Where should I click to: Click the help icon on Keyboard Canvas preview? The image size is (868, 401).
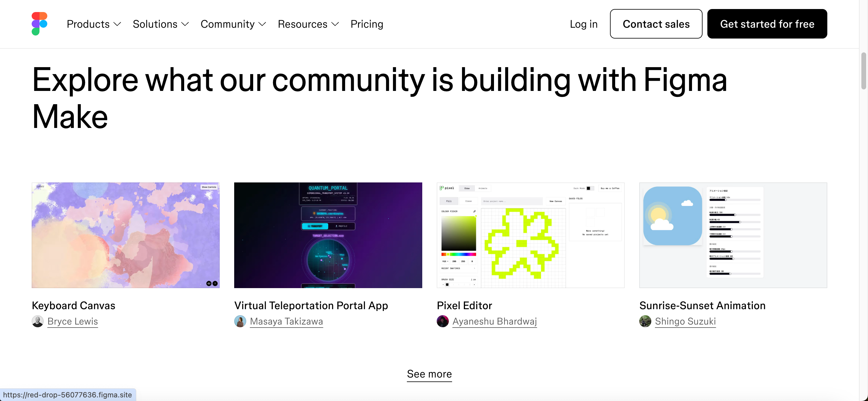215,284
